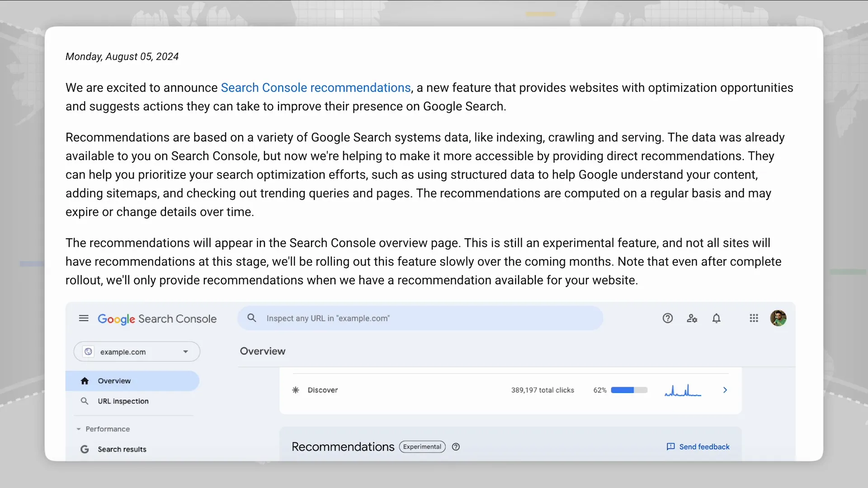This screenshot has height=488, width=868.
Task: Open the example.com property dropdown
Action: [x=137, y=352]
